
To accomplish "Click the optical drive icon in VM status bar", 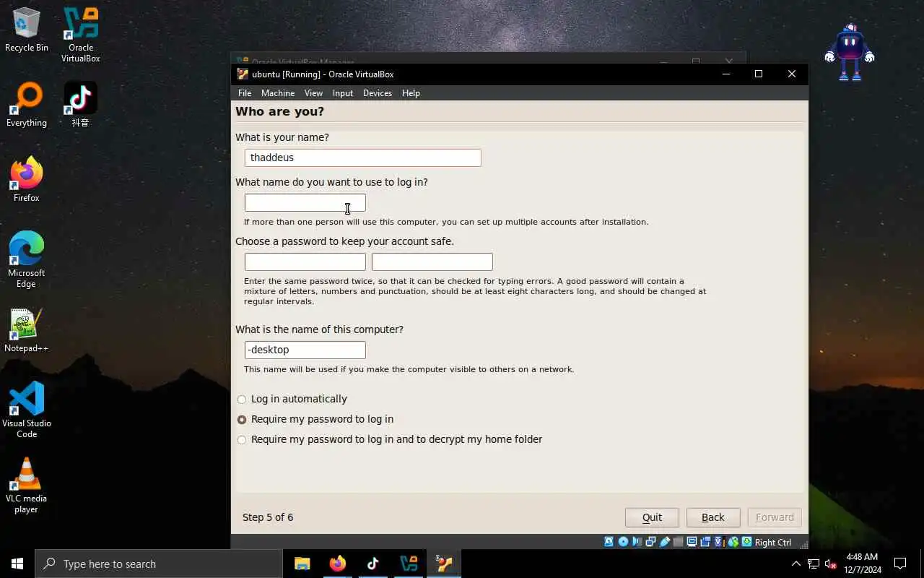I will [623, 542].
